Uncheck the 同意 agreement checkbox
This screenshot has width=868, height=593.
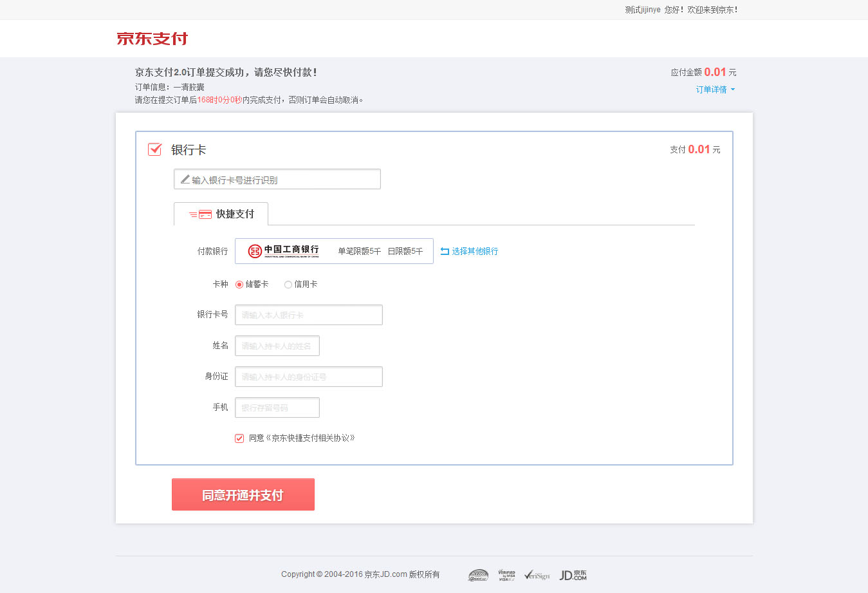(239, 438)
